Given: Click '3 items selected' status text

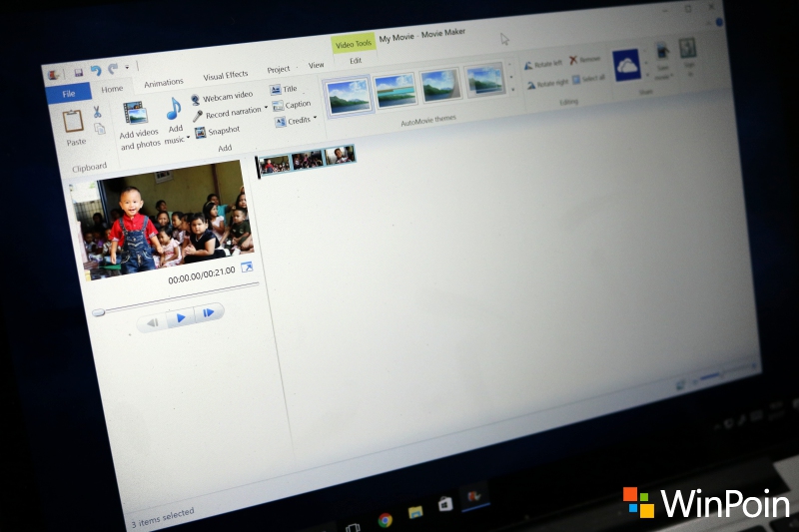Looking at the screenshot, I should click(163, 517).
